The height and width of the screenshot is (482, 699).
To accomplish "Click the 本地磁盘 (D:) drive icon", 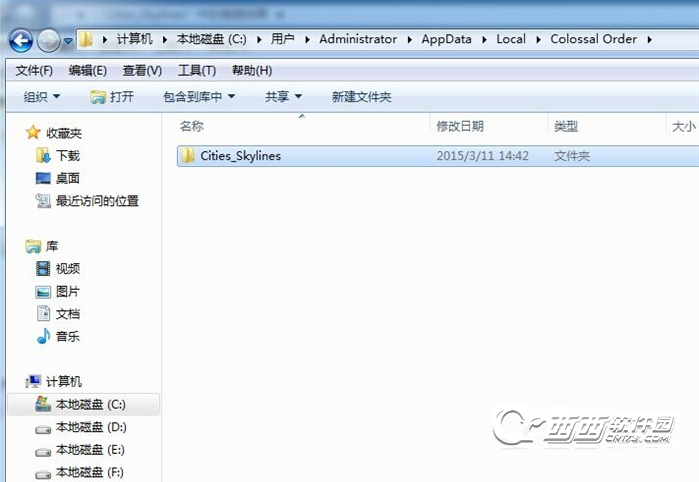I will pyautogui.click(x=43, y=429).
